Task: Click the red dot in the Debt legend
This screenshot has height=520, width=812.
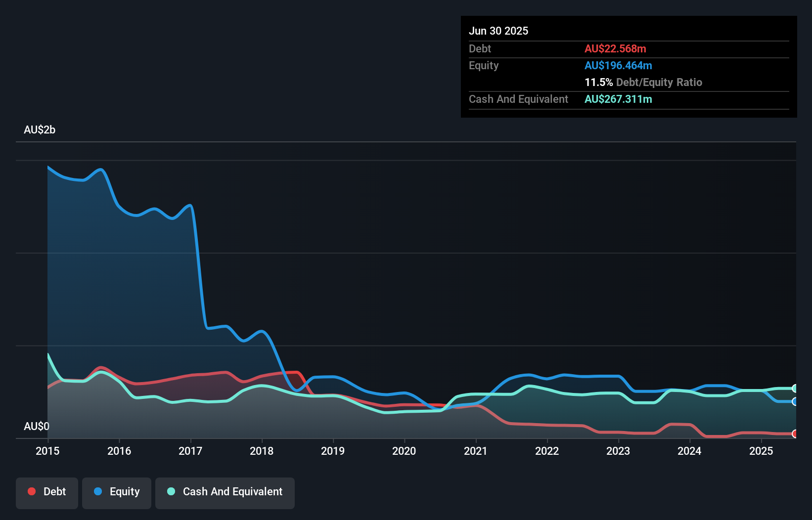Action: (x=32, y=491)
